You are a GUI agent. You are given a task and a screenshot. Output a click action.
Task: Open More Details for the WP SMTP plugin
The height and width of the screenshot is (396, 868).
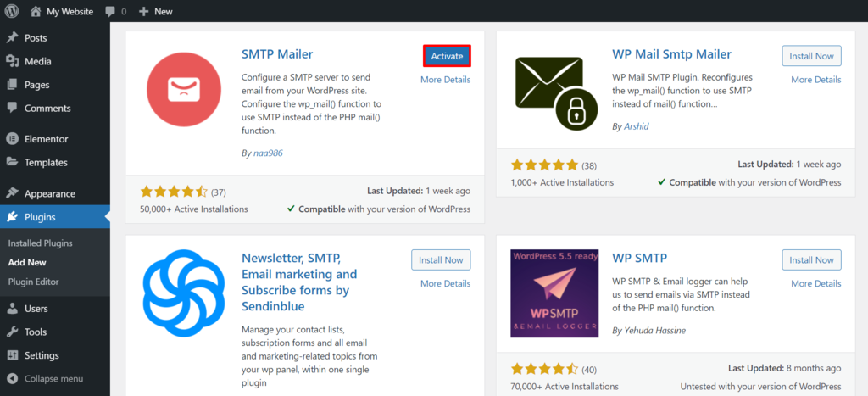(x=815, y=283)
